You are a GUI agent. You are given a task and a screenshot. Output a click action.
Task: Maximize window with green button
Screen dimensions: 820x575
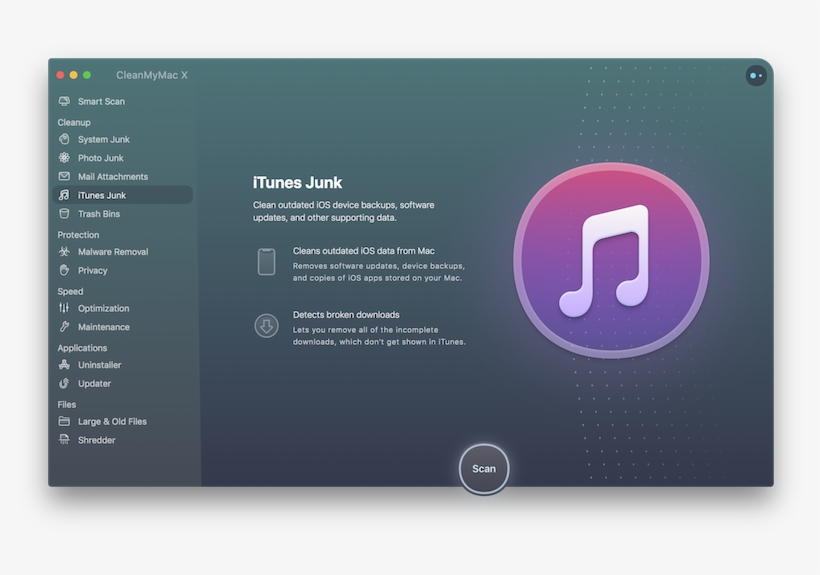tap(87, 75)
